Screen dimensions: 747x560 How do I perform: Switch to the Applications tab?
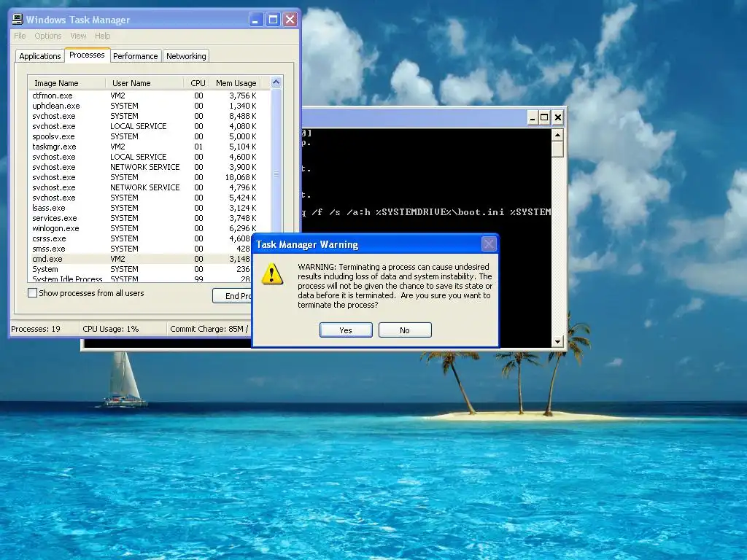point(40,55)
